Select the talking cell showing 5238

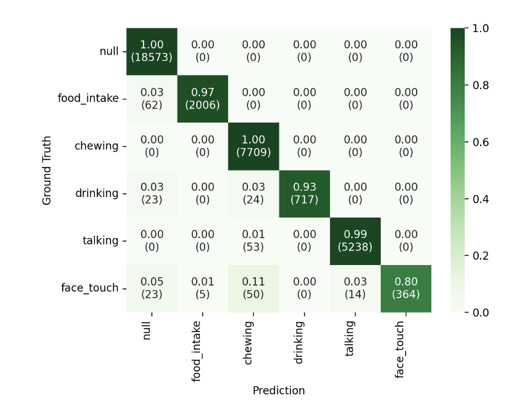tap(354, 241)
